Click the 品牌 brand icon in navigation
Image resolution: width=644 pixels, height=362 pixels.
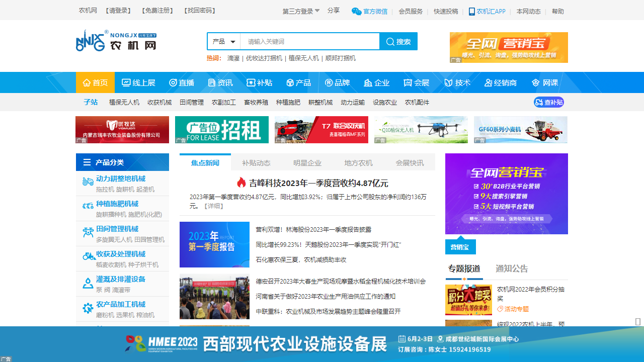click(x=329, y=82)
